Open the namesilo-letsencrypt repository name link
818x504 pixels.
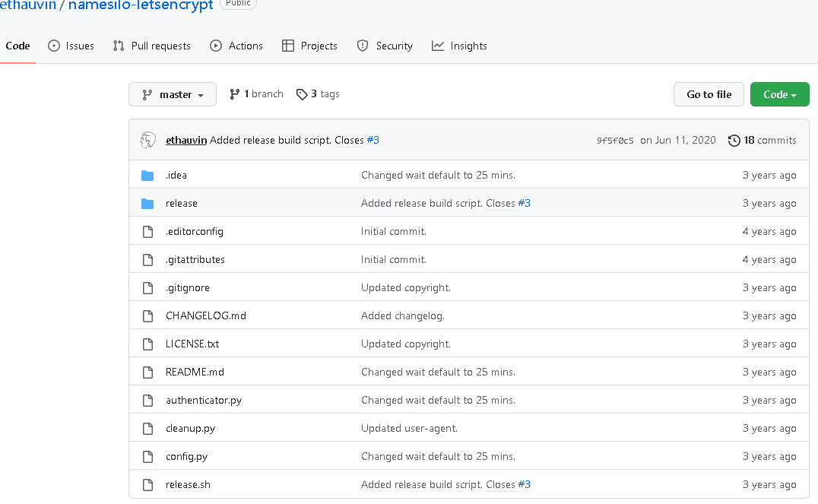[141, 6]
